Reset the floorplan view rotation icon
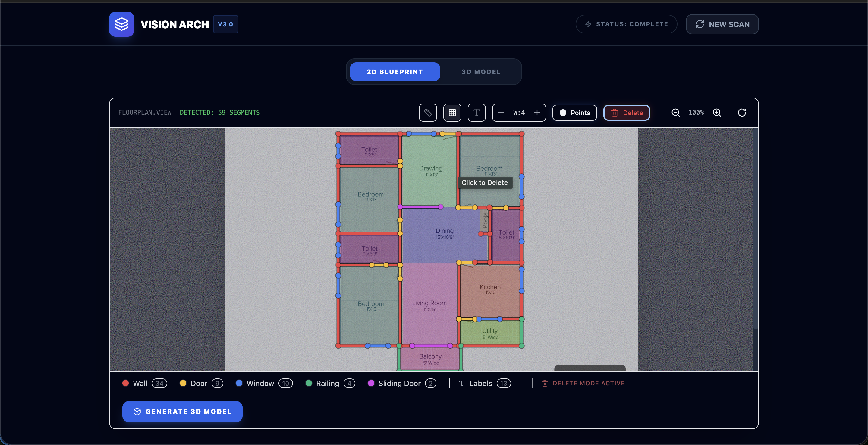The height and width of the screenshot is (445, 868). pos(742,112)
